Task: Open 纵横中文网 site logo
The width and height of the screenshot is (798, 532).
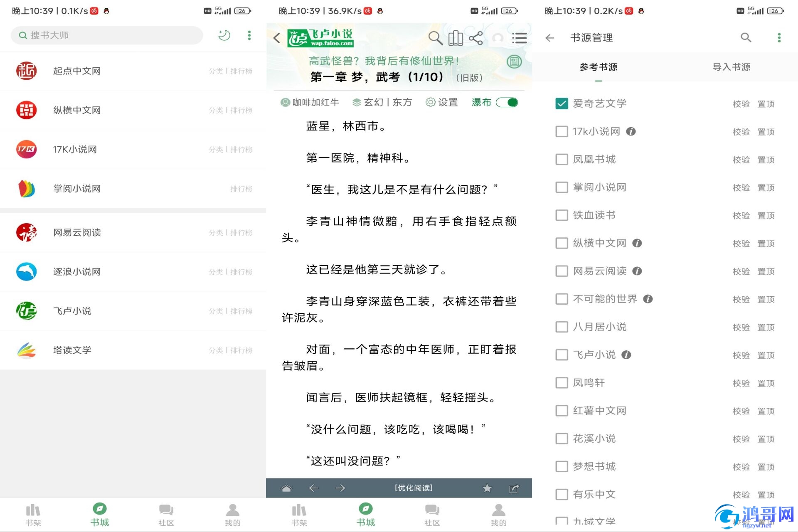Action: click(26, 110)
